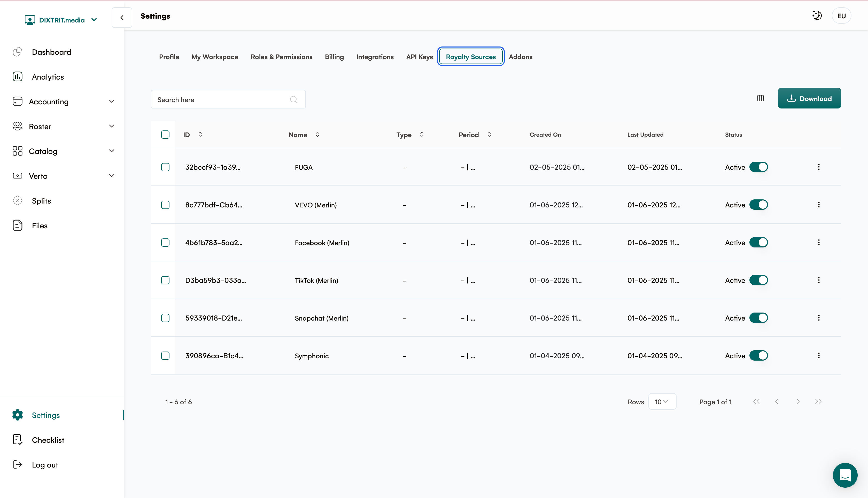
Task: Click the FUGA ID cell 32becf93-1a39...
Action: (x=213, y=167)
